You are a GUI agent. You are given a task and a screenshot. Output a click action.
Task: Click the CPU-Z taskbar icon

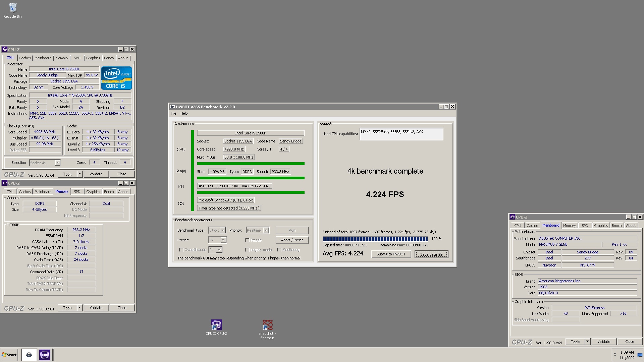[44, 355]
